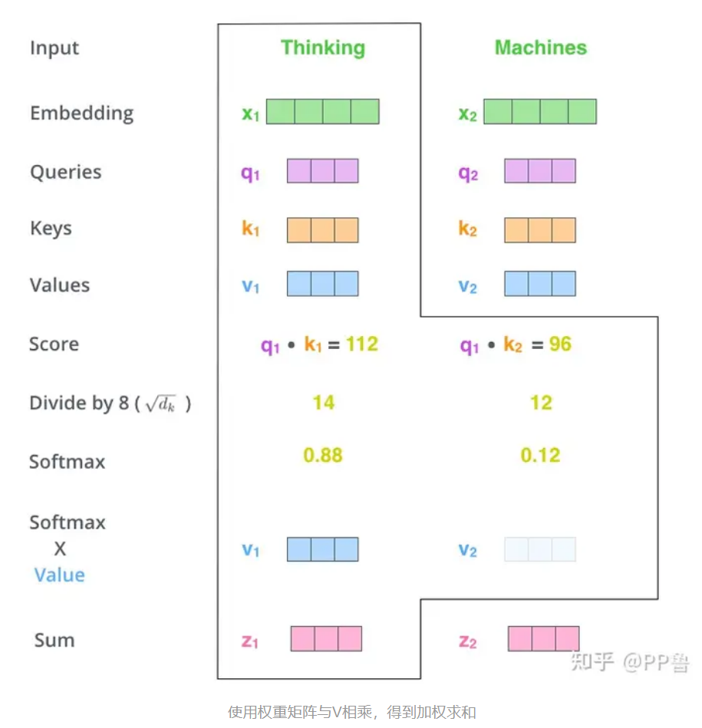The width and height of the screenshot is (702, 728).
Task: Click the Machines input word
Action: pyautogui.click(x=541, y=48)
